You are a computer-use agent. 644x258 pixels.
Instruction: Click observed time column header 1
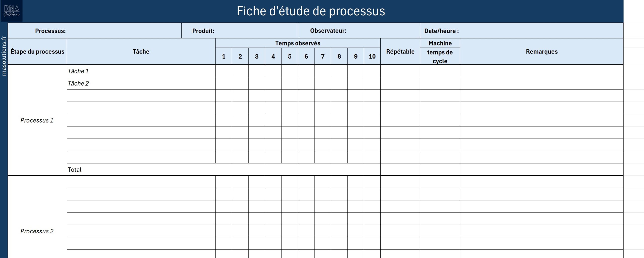coord(224,57)
